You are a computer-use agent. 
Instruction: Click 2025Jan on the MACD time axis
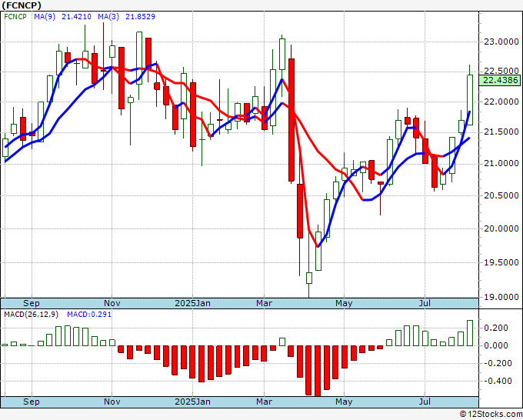193,402
